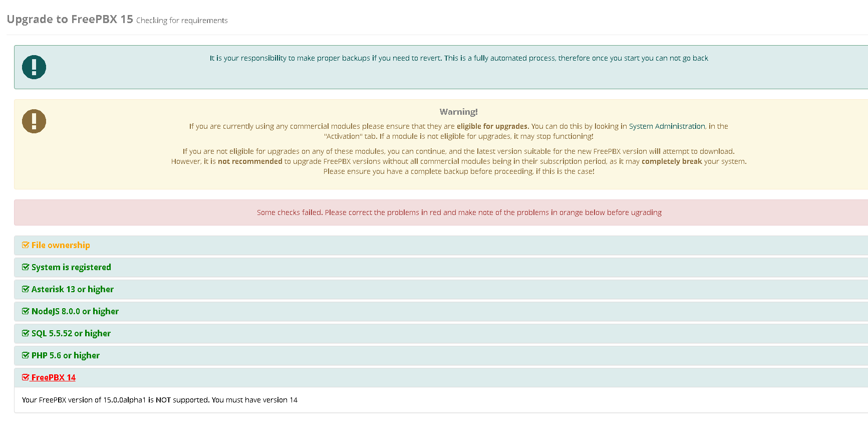This screenshot has width=868, height=428.
Task: Click the check icon beside NodeJS 8.0.0 or higher
Action: coord(26,311)
